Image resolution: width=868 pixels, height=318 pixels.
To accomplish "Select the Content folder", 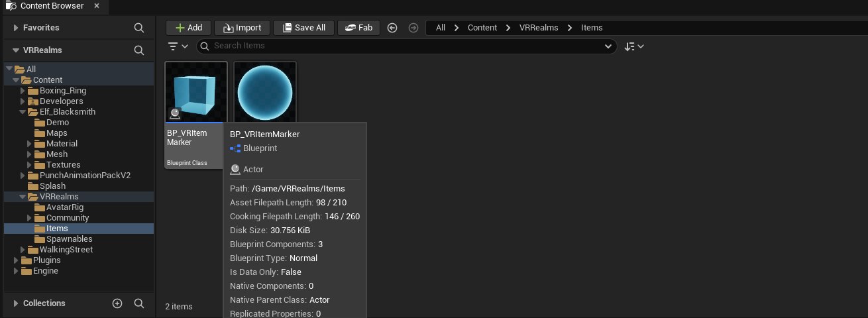I will pyautogui.click(x=48, y=80).
